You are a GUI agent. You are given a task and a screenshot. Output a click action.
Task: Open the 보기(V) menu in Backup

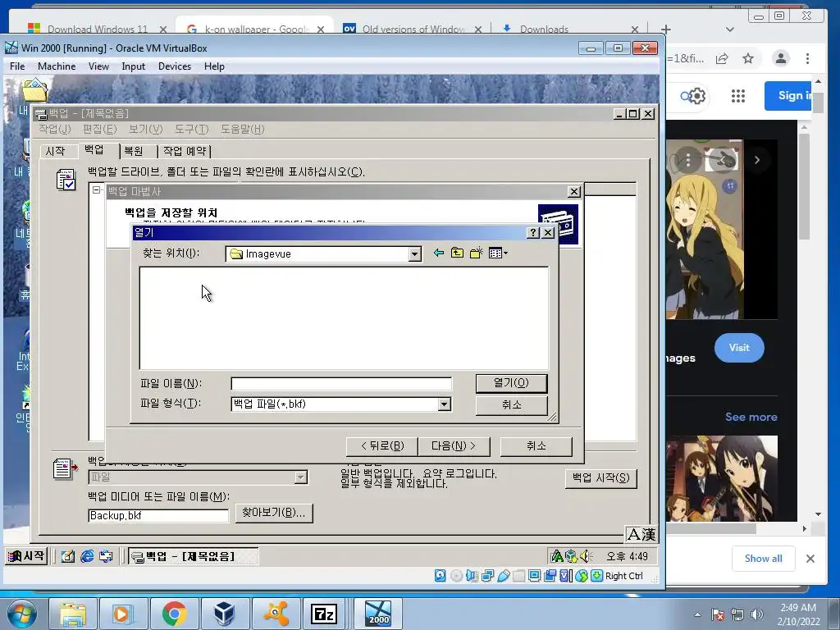[x=146, y=129]
